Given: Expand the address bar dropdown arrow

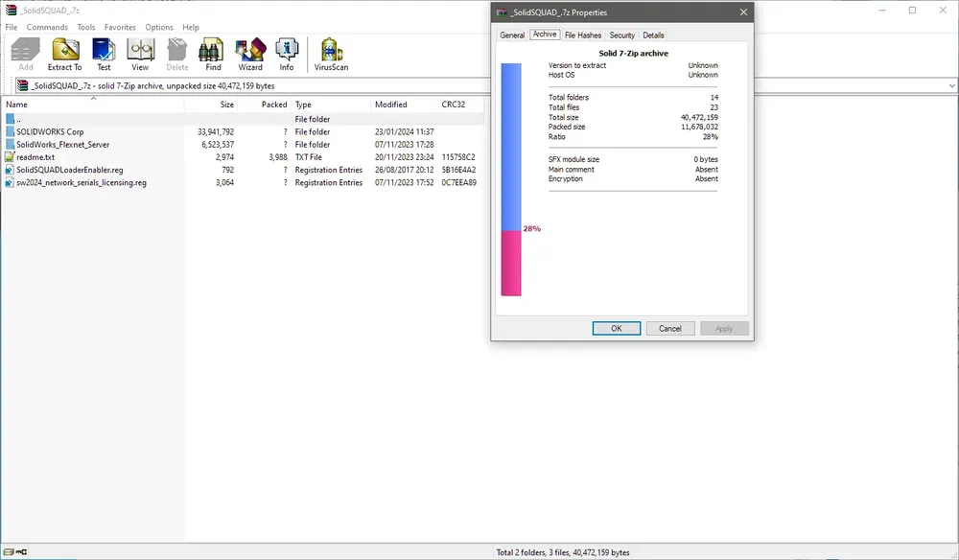Looking at the screenshot, I should 951,85.
